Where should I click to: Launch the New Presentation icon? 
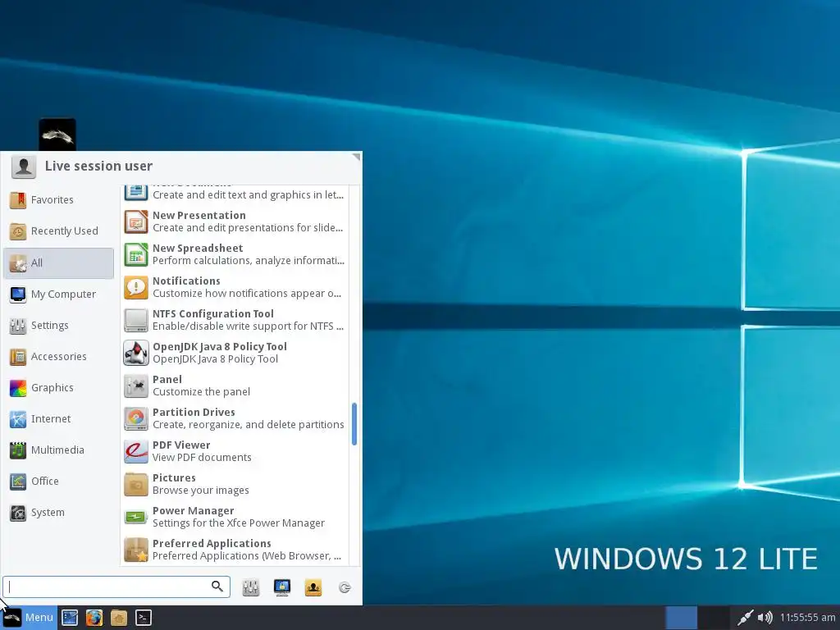click(136, 221)
